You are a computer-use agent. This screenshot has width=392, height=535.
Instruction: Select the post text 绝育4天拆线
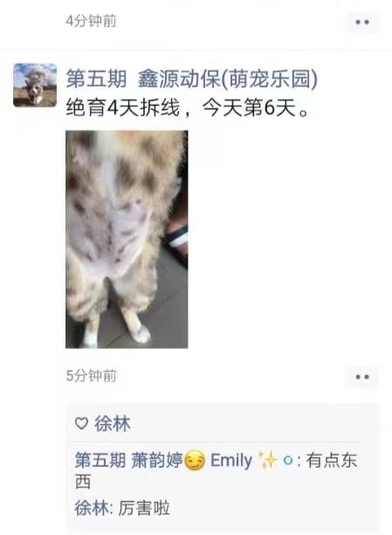[x=123, y=108]
